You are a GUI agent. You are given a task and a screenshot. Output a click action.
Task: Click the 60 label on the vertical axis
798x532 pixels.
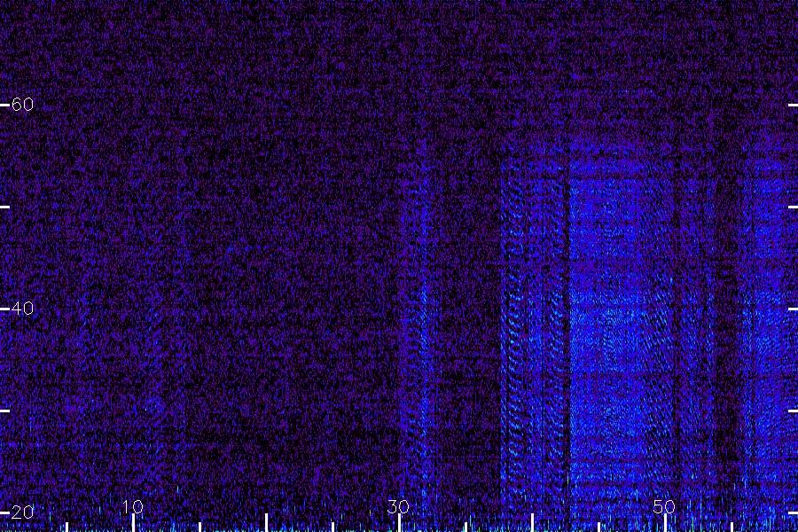click(22, 105)
